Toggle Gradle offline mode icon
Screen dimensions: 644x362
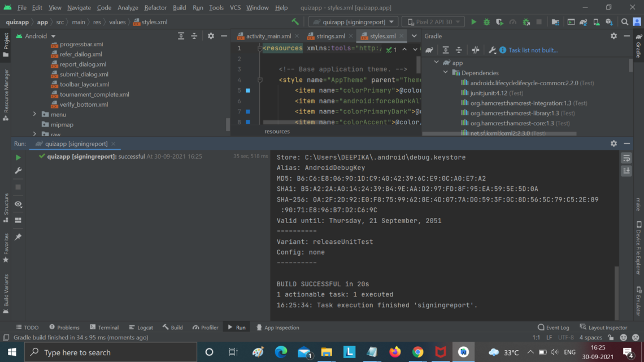(475, 50)
